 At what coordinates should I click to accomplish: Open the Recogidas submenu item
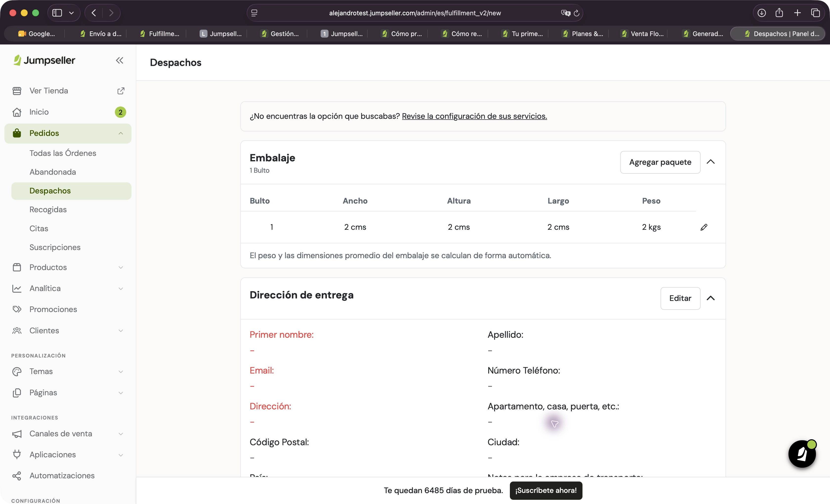click(48, 210)
